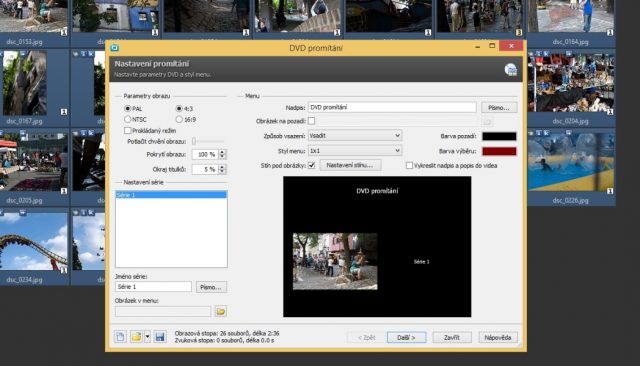Choose the 16:9 aspect ratio
Image resolution: width=640 pixels, height=366 pixels.
point(179,119)
